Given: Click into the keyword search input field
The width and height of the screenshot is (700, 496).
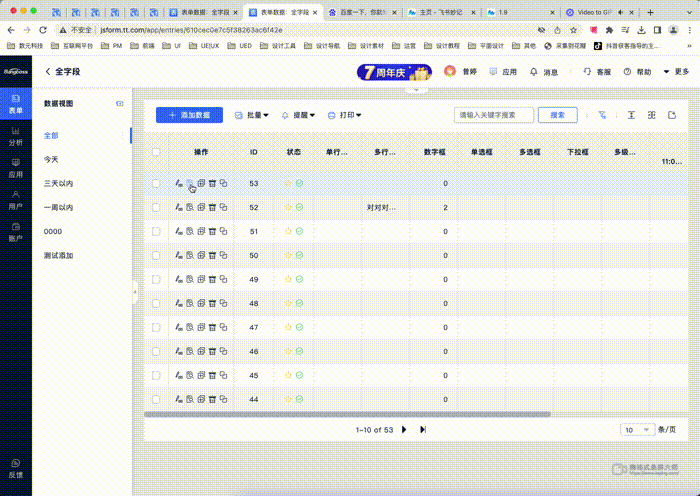Looking at the screenshot, I should 493,115.
